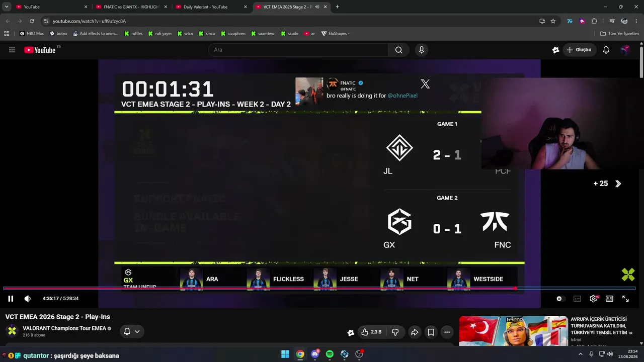Open YouTube notifications bell

tap(606, 50)
